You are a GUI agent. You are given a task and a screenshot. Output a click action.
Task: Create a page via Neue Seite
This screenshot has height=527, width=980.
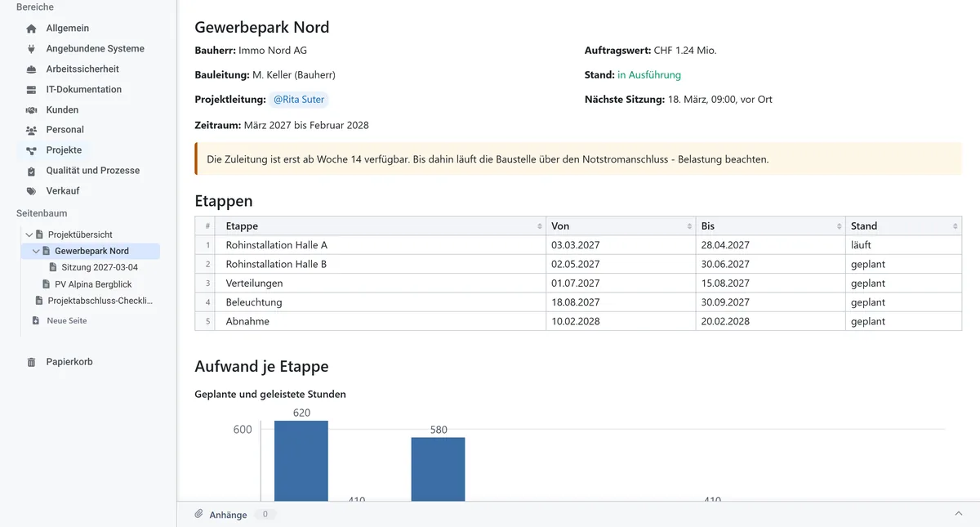coord(67,321)
